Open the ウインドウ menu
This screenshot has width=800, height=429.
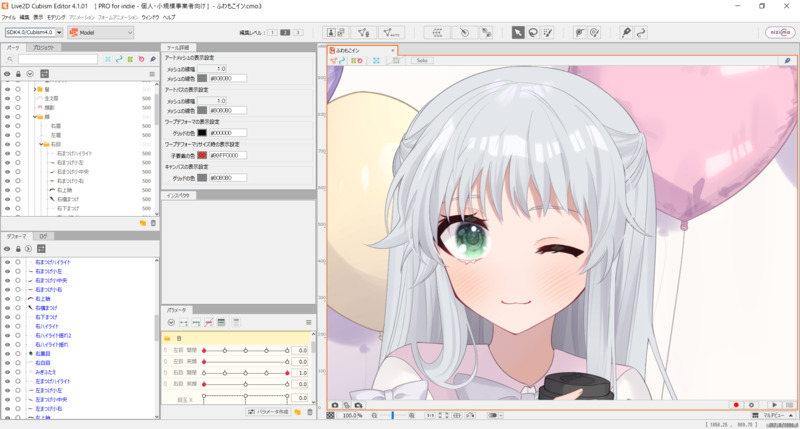tap(150, 17)
